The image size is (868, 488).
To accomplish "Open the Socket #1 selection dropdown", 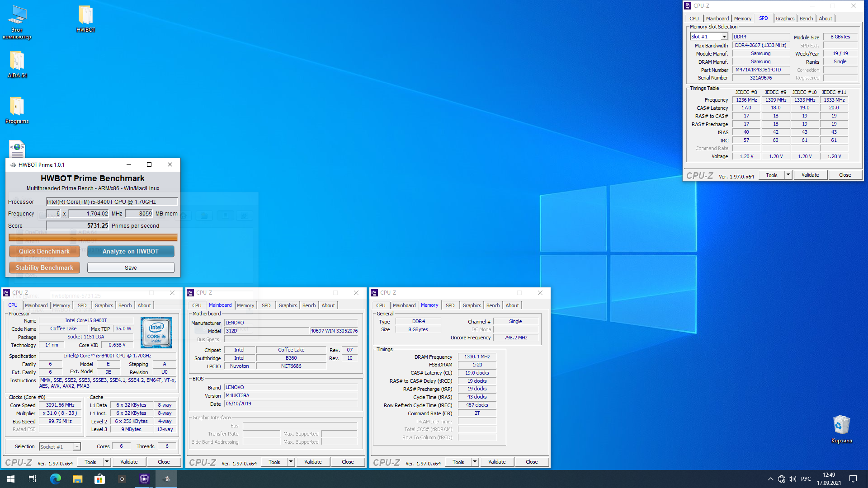I will coord(60,446).
